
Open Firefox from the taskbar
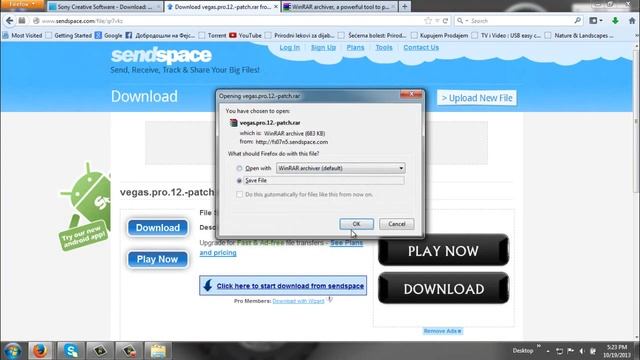(x=40, y=351)
